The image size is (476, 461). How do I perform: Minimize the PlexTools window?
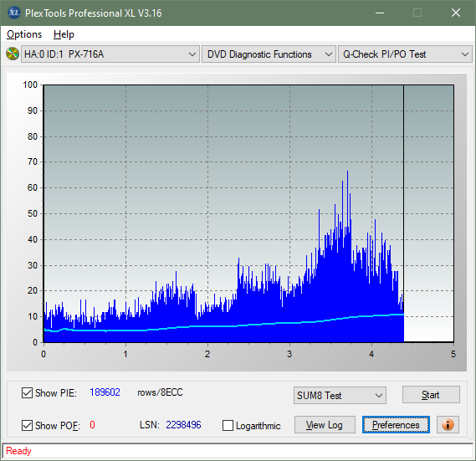[380, 13]
